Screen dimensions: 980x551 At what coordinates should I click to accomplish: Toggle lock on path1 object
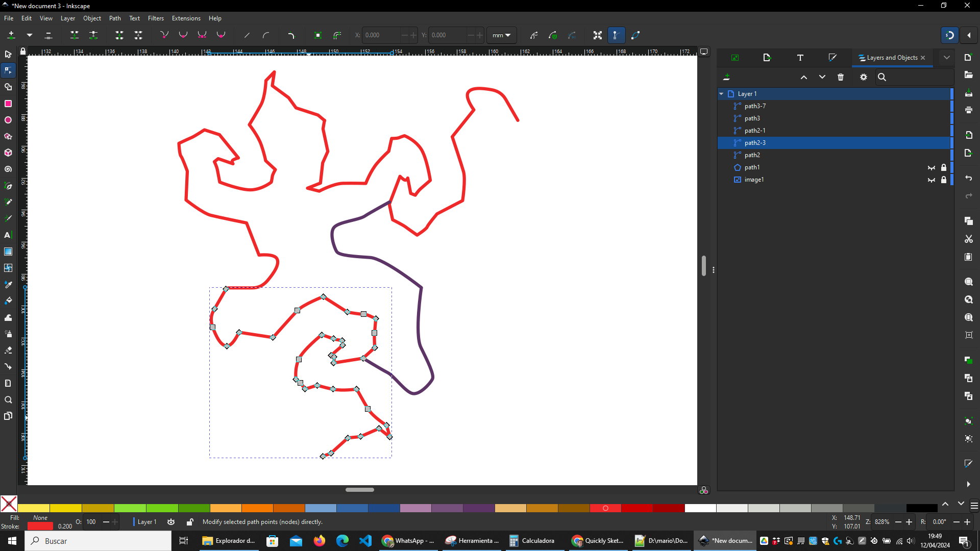(x=943, y=167)
